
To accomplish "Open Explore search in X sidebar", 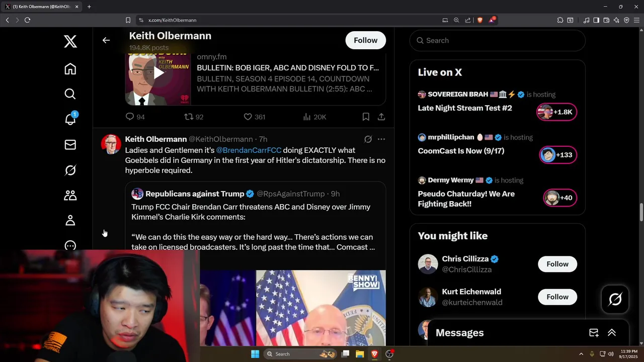I will point(70,94).
